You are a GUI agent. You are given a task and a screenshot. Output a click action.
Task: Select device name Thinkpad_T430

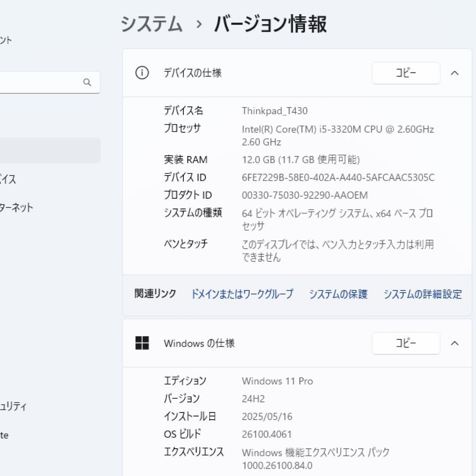pyautogui.click(x=275, y=111)
